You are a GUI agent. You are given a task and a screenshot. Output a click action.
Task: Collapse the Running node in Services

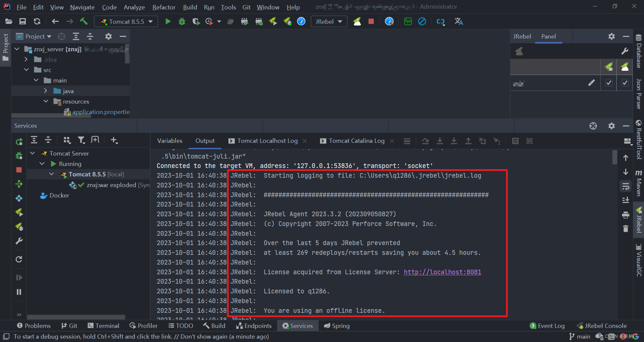click(42, 164)
